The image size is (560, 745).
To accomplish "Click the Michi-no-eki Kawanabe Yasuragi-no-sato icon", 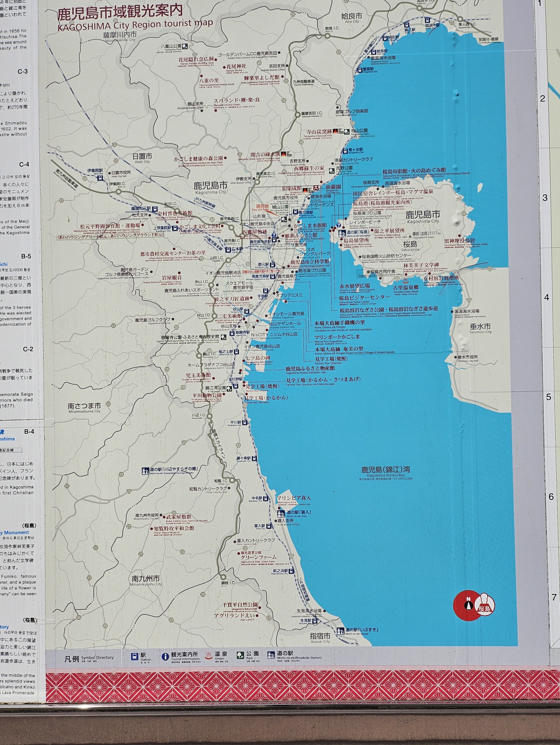I will [x=146, y=471].
